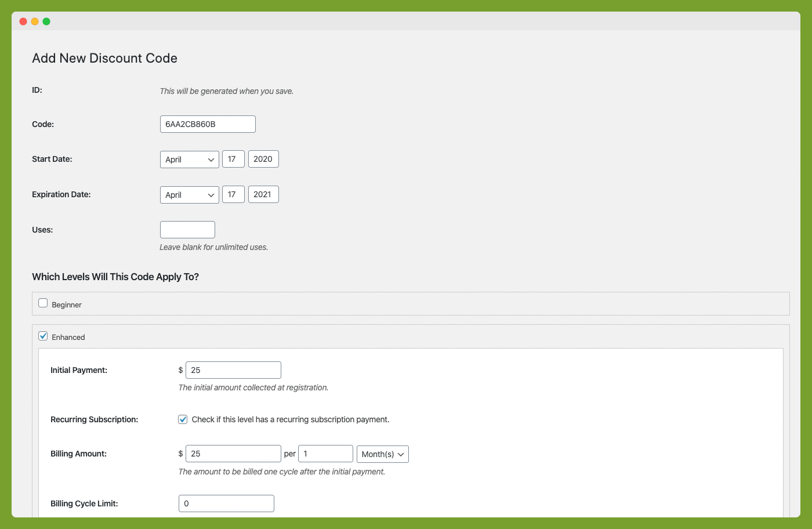This screenshot has width=812, height=529.
Task: Click the yellow minimize window button
Action: point(34,21)
